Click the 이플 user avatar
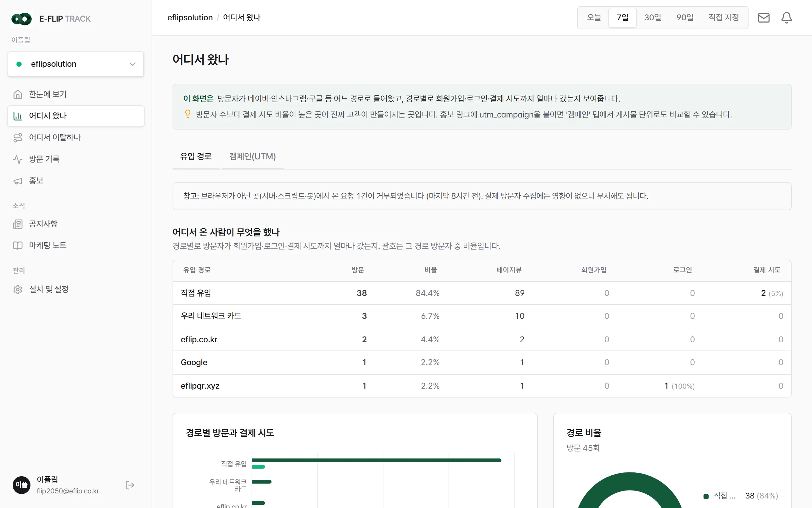This screenshot has height=508, width=812. coord(22,485)
